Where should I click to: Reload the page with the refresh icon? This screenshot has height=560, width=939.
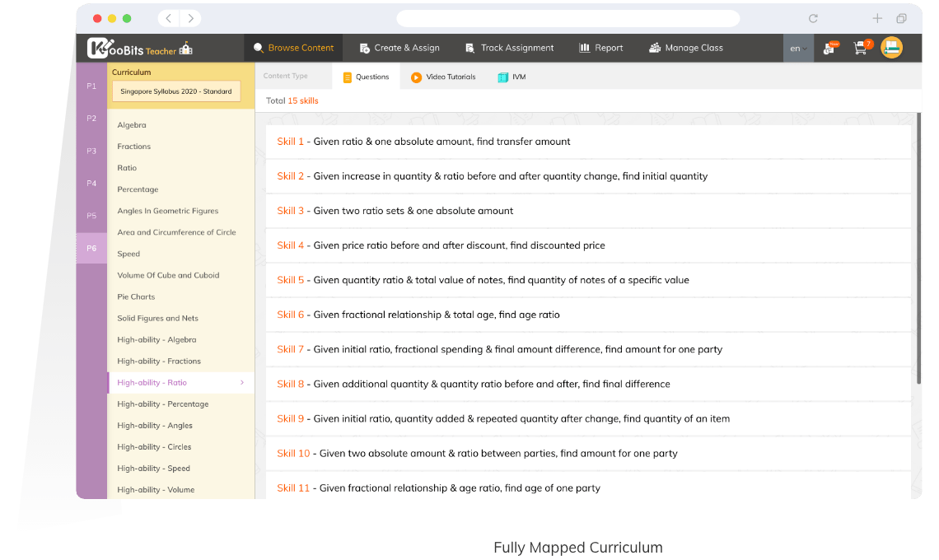click(x=813, y=19)
